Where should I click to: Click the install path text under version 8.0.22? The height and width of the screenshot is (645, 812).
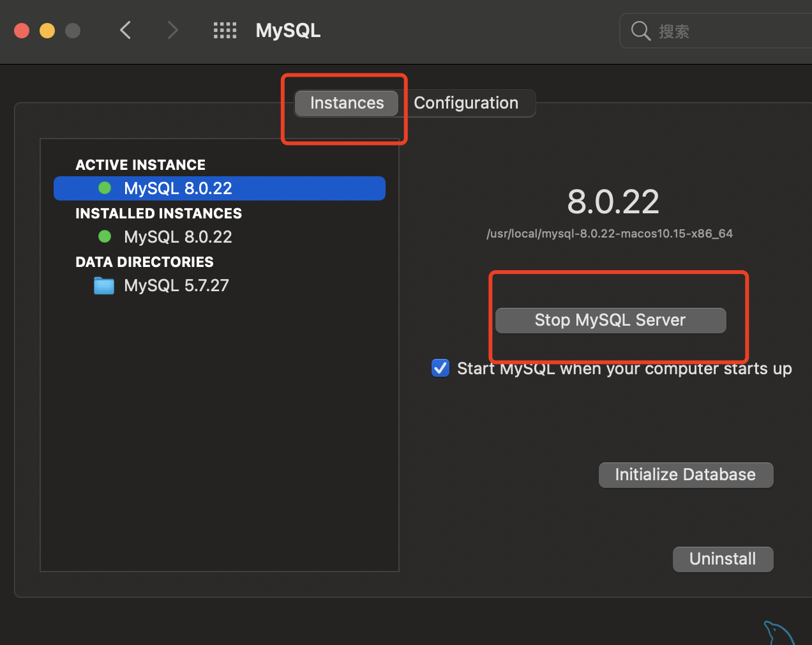pyautogui.click(x=610, y=233)
